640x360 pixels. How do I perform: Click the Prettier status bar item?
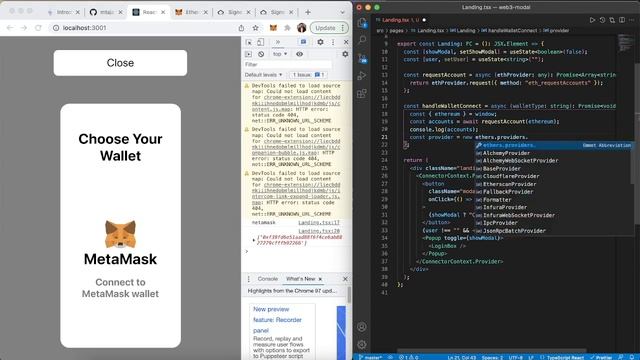point(601,357)
